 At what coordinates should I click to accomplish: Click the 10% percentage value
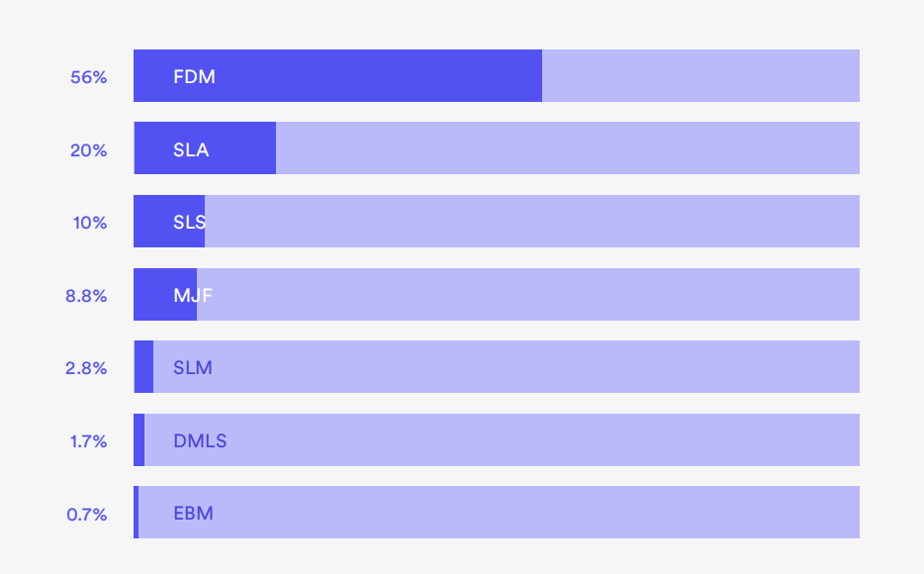(x=89, y=222)
